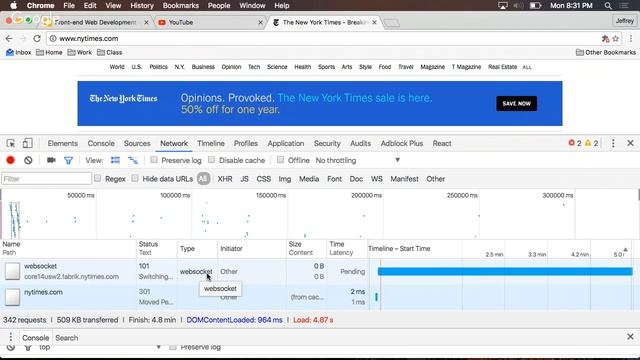The image size is (640, 360).
Task: Open macOS Spotlight search
Action: pyautogui.click(x=608, y=6)
